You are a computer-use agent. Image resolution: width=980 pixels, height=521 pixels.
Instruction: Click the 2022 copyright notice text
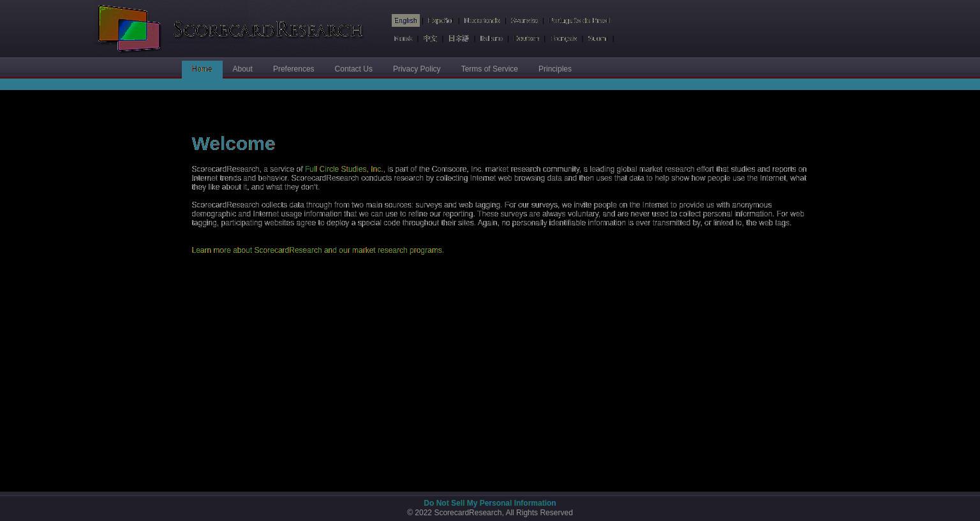pyautogui.click(x=490, y=513)
